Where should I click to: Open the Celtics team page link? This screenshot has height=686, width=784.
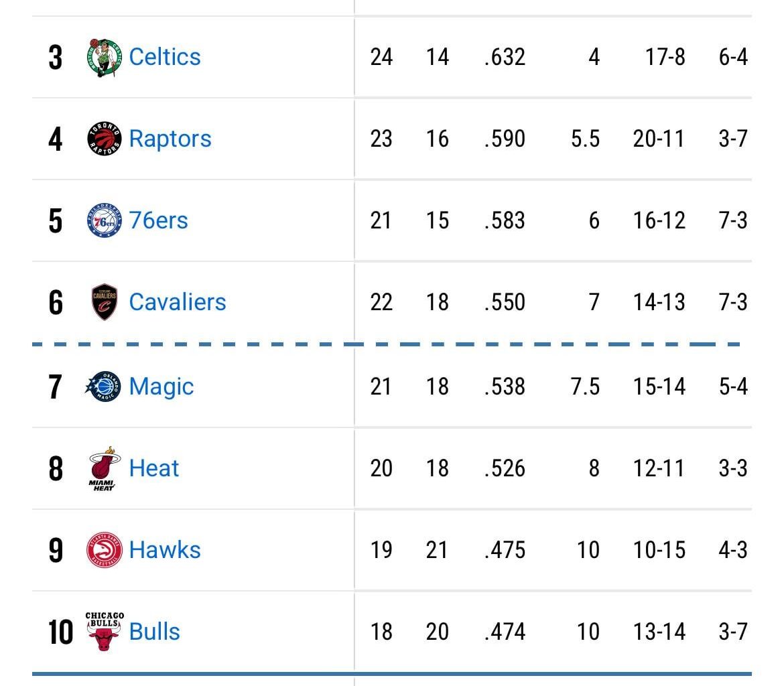click(x=164, y=56)
